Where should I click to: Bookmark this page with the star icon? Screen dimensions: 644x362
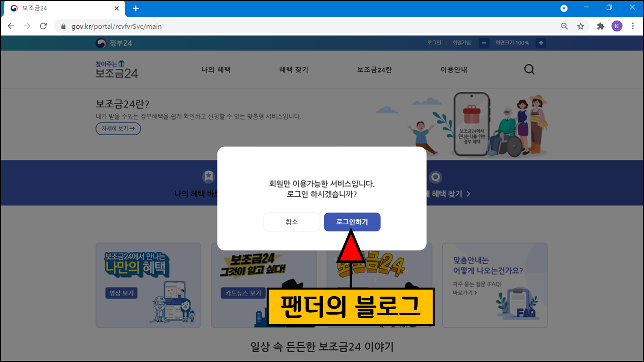(581, 26)
